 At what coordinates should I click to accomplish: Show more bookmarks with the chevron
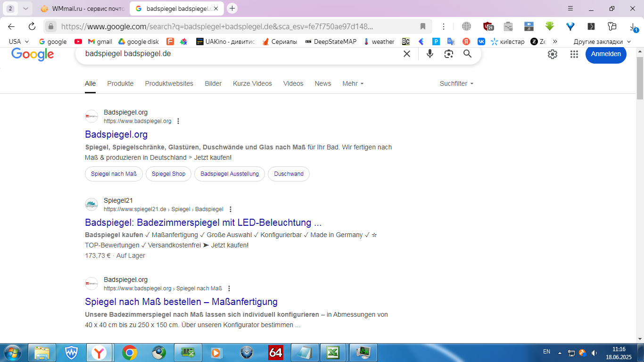tap(555, 41)
